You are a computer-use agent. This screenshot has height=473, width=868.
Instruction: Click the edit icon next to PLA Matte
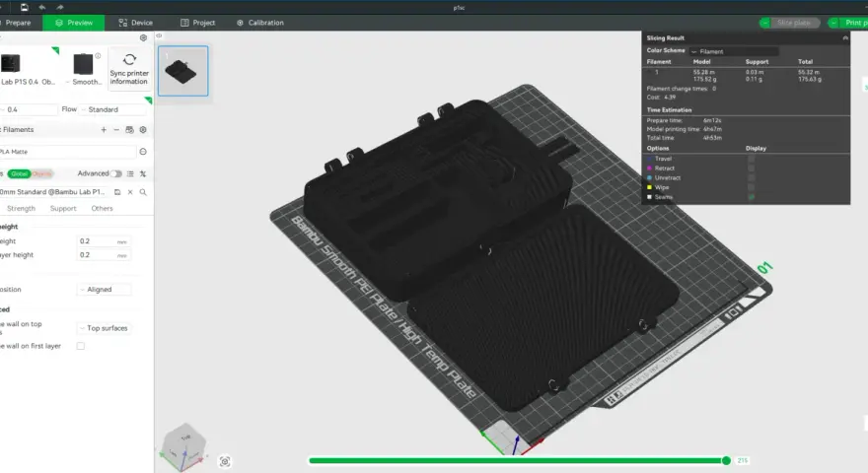[143, 152]
